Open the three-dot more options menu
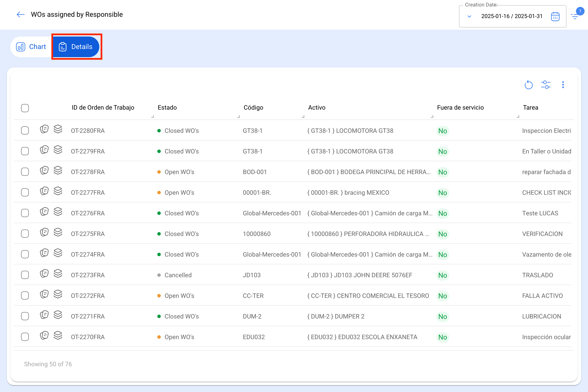Image resolution: width=588 pixels, height=392 pixels. pyautogui.click(x=563, y=85)
